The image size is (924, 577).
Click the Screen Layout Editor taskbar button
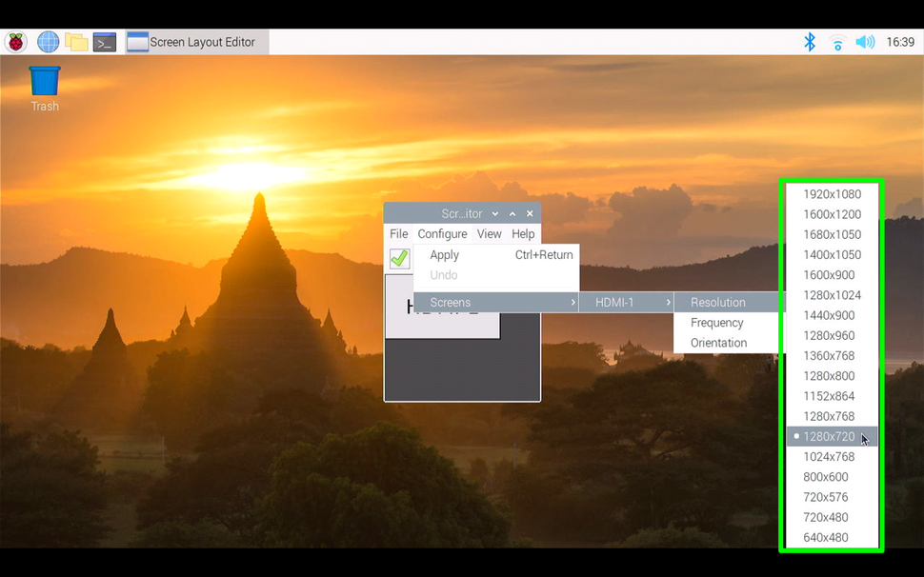[x=194, y=41]
